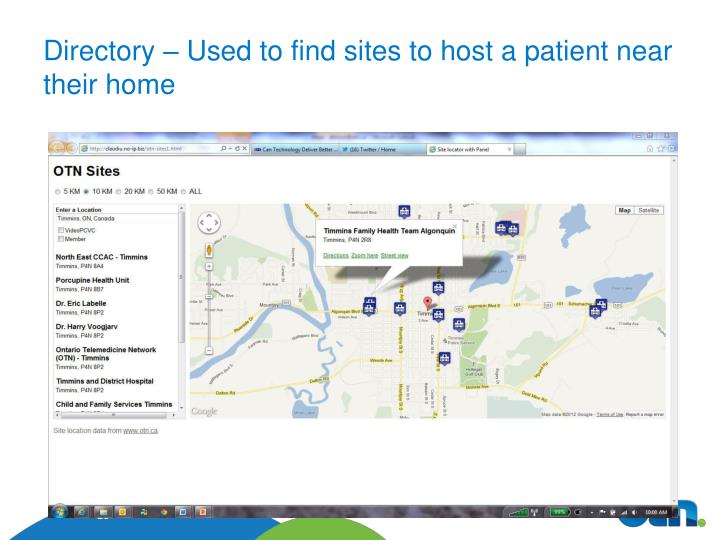Close the Timmins Family Health Team popup

(455, 226)
